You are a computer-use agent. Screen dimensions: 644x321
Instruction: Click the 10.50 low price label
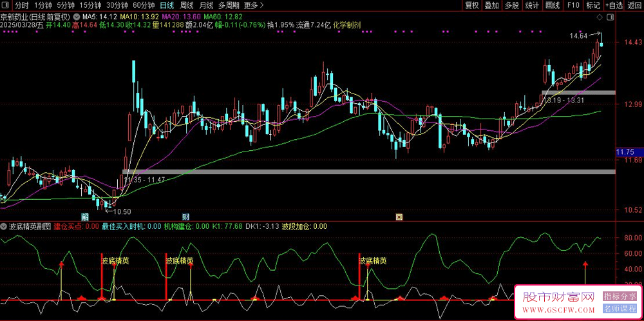122,211
